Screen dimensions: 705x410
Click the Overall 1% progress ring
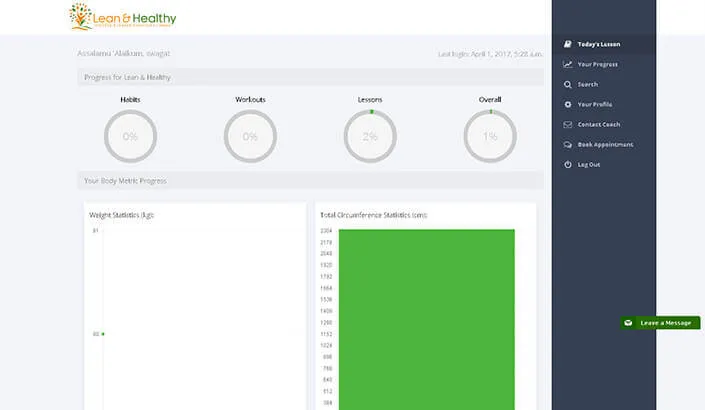490,136
